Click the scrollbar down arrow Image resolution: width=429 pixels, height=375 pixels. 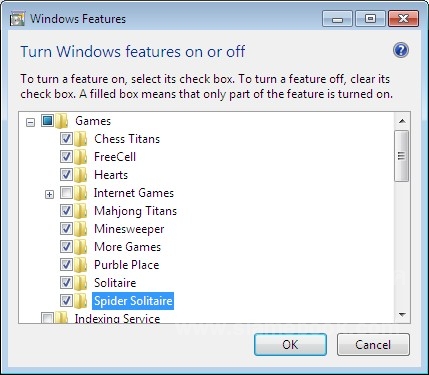[x=402, y=315]
